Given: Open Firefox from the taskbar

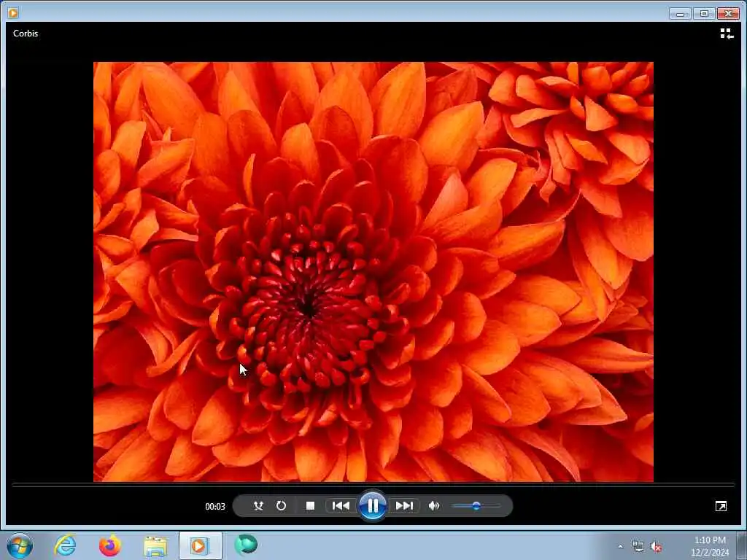Looking at the screenshot, I should [x=110, y=545].
